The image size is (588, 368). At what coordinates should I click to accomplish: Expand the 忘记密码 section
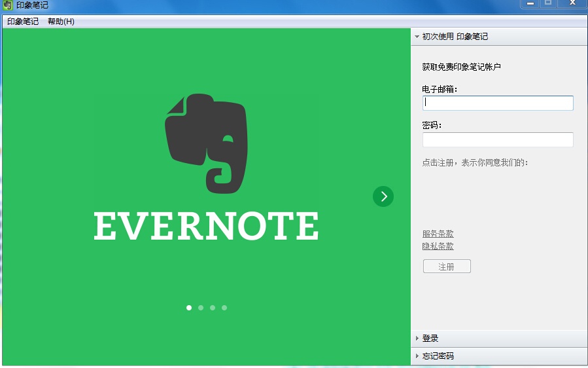click(x=438, y=356)
